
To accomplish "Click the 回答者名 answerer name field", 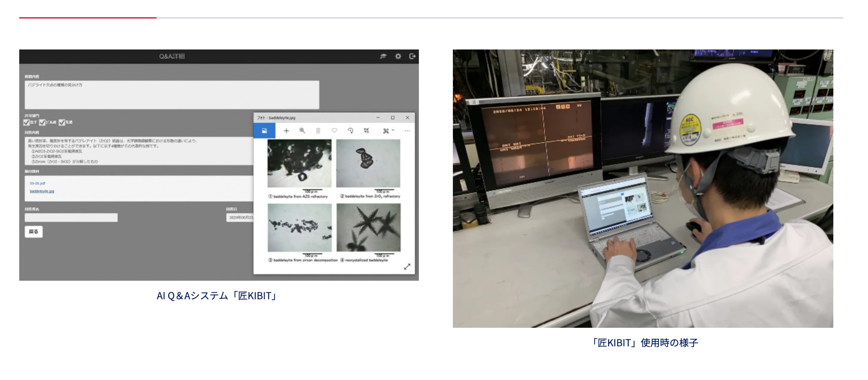I will [71, 217].
